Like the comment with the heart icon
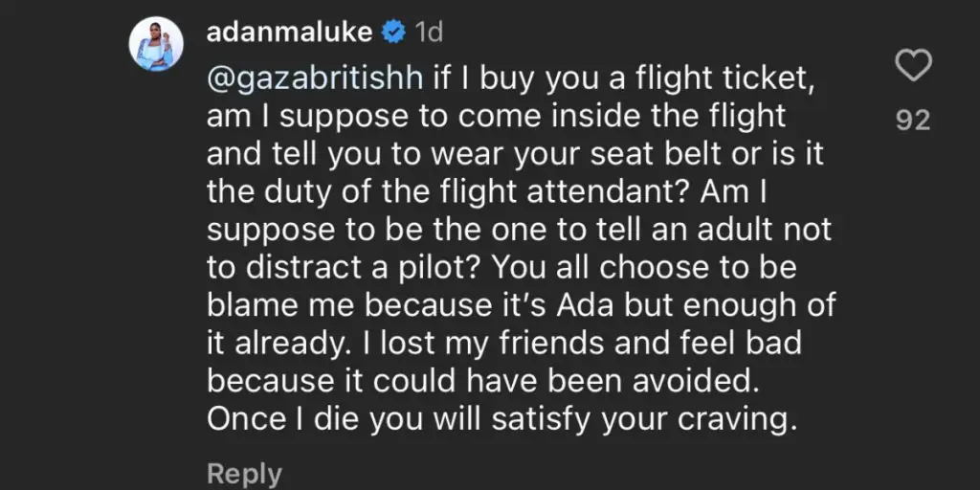This screenshot has height=490, width=980. 912,67
